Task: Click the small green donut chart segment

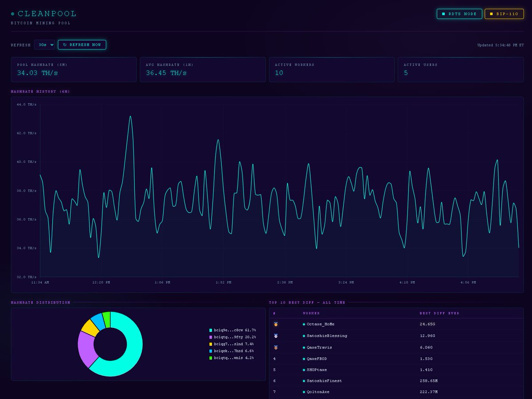Action: [106, 319]
